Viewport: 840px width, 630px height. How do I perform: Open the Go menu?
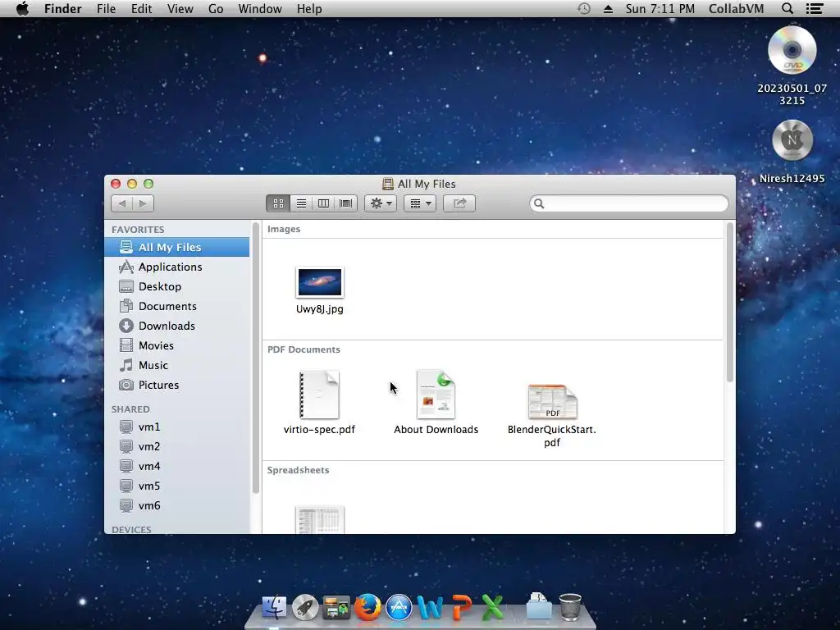click(216, 8)
